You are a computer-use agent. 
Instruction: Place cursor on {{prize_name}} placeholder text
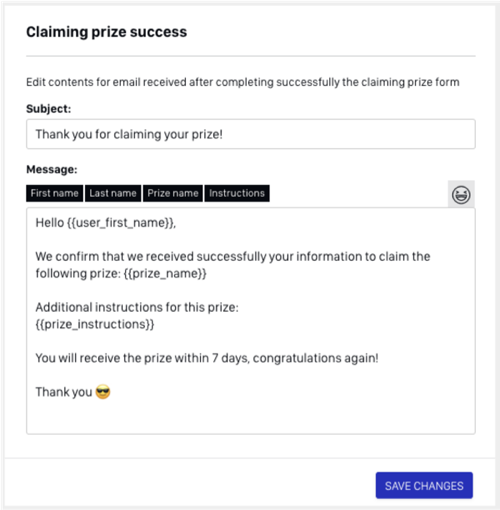[x=165, y=274]
